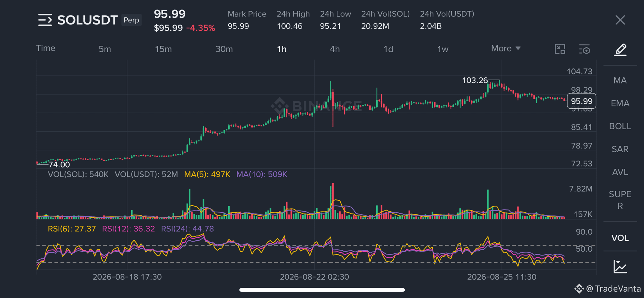This screenshot has width=644, height=298.
Task: Click the MA(10): 509K volume label
Action: 262,175
